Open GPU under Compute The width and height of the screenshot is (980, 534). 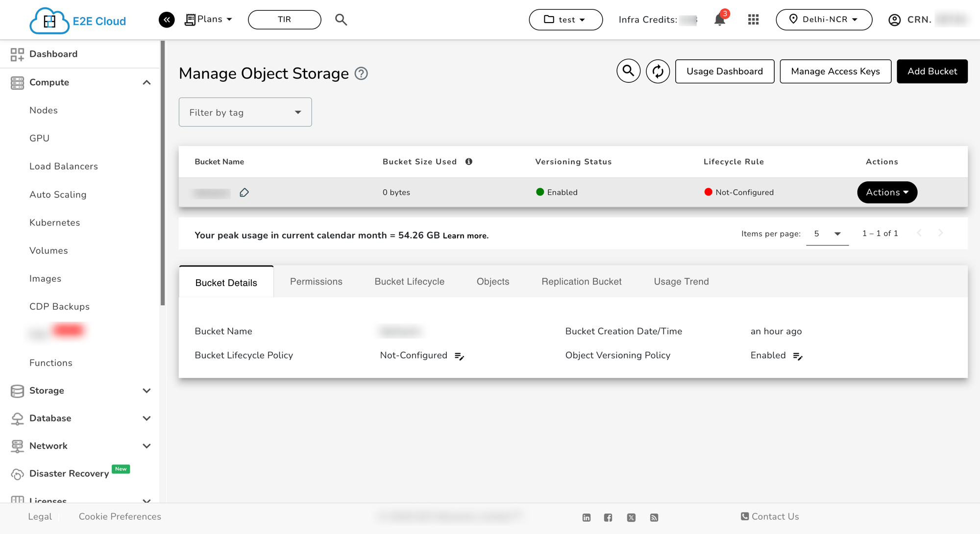click(39, 138)
